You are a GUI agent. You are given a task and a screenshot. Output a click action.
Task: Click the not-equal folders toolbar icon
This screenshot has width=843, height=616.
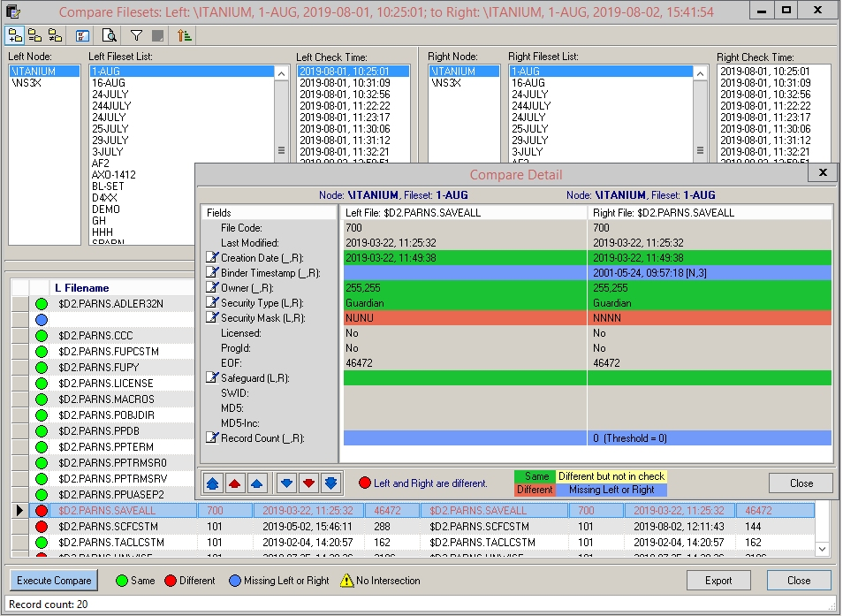[x=55, y=35]
